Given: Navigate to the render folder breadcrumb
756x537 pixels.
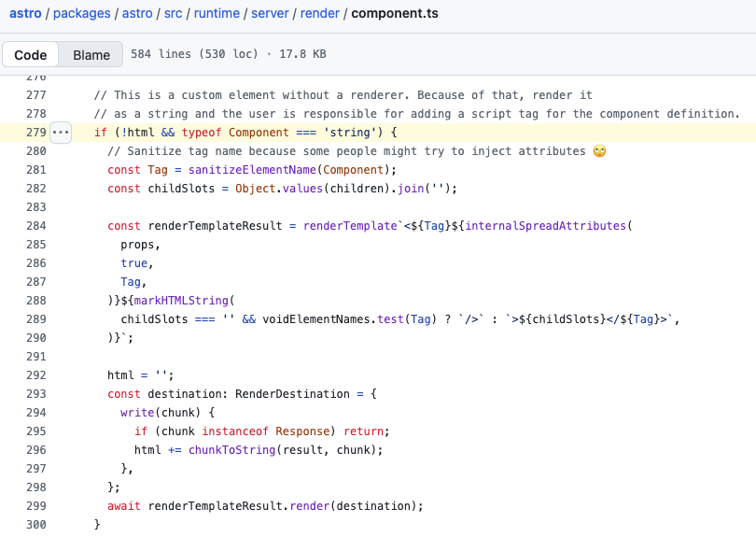Looking at the screenshot, I should [322, 14].
